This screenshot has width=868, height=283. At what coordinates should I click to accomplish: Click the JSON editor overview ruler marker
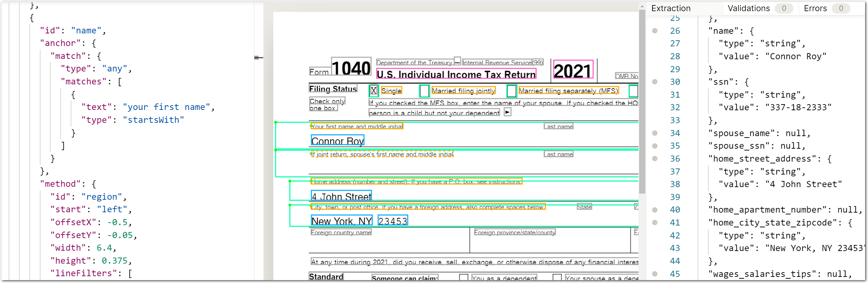pyautogui.click(x=258, y=57)
